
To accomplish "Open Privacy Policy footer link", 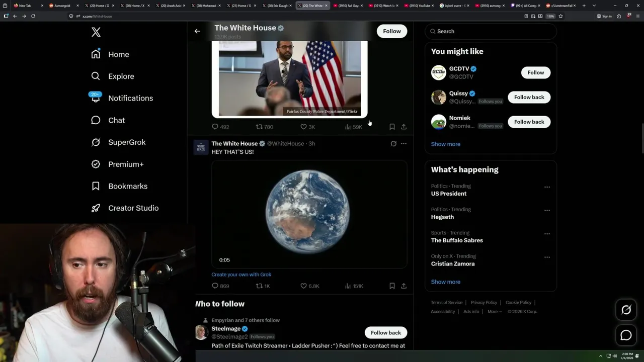I will (484, 303).
